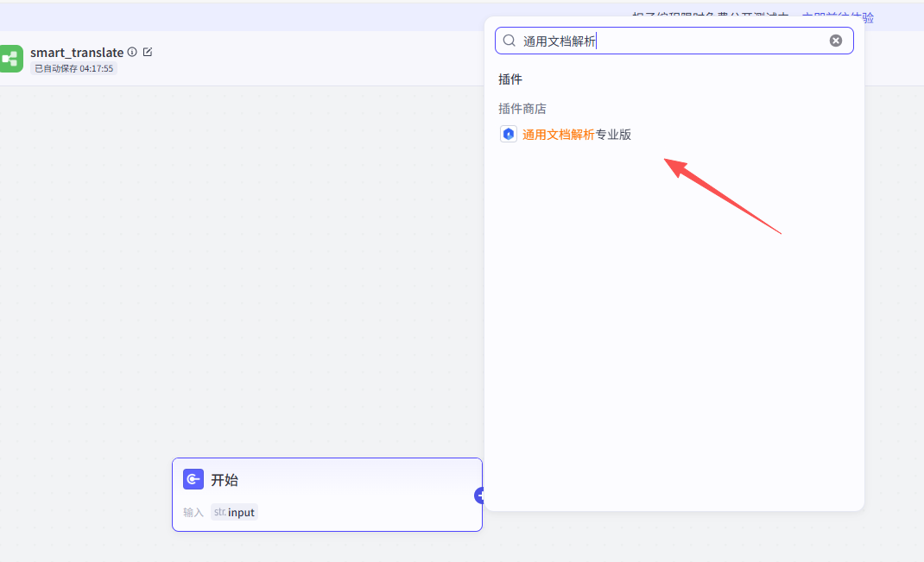The height and width of the screenshot is (562, 924).
Task: Click the top banner notice text
Action: click(x=708, y=16)
